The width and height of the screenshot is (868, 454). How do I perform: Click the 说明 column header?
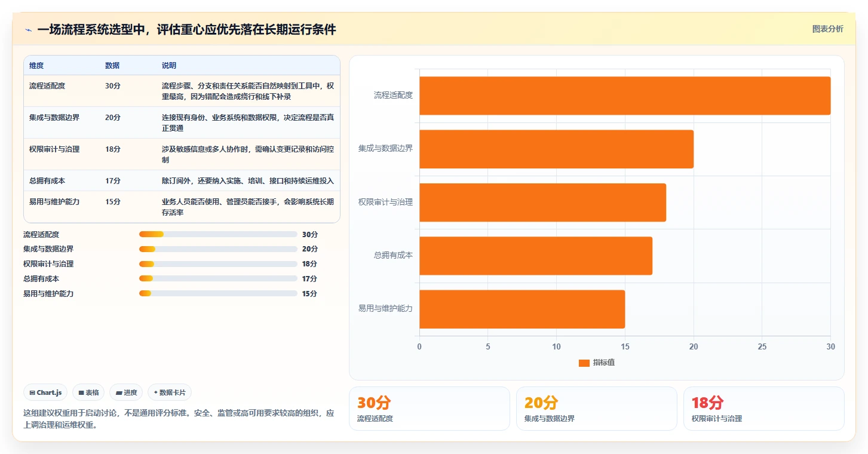[x=169, y=65]
